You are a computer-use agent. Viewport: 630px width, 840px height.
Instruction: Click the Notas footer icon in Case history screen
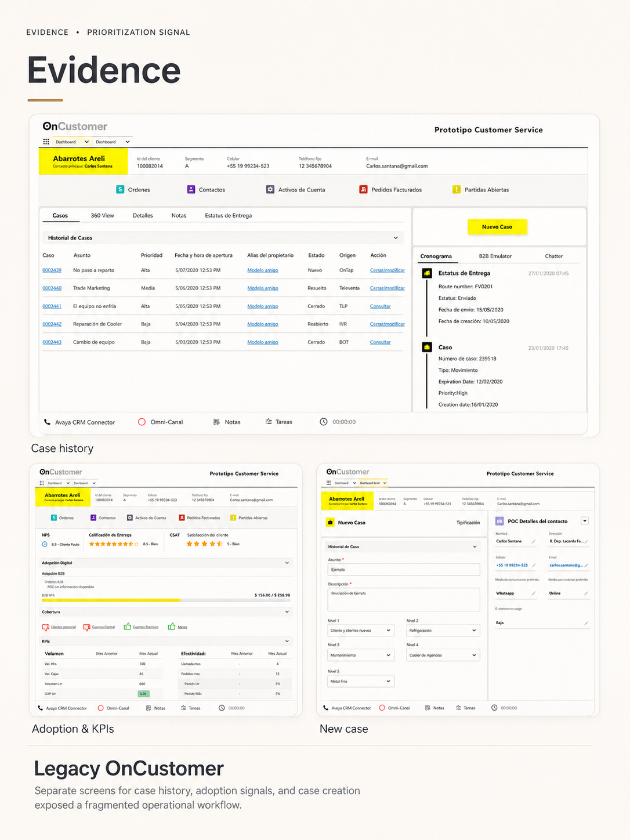[216, 422]
